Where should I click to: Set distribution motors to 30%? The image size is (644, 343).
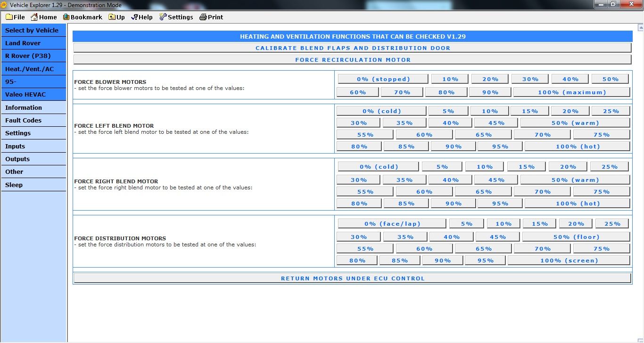tap(358, 237)
